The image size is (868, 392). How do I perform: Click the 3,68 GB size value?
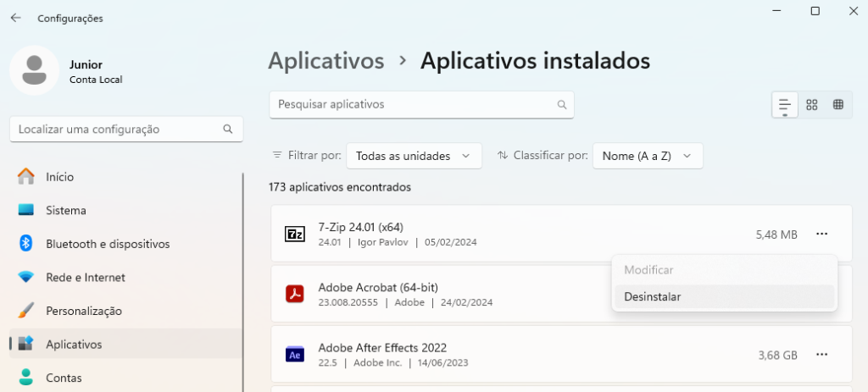(x=778, y=355)
